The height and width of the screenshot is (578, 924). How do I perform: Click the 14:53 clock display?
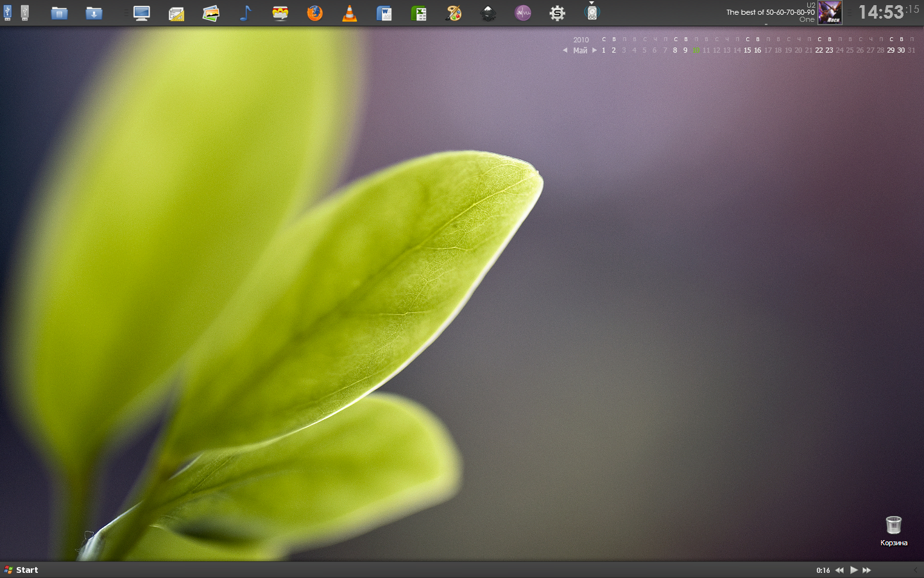pos(881,12)
